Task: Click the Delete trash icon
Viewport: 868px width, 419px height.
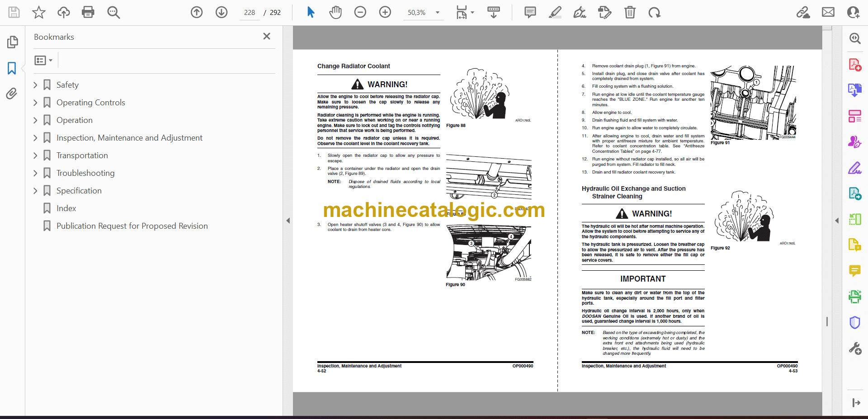Action: click(x=630, y=12)
